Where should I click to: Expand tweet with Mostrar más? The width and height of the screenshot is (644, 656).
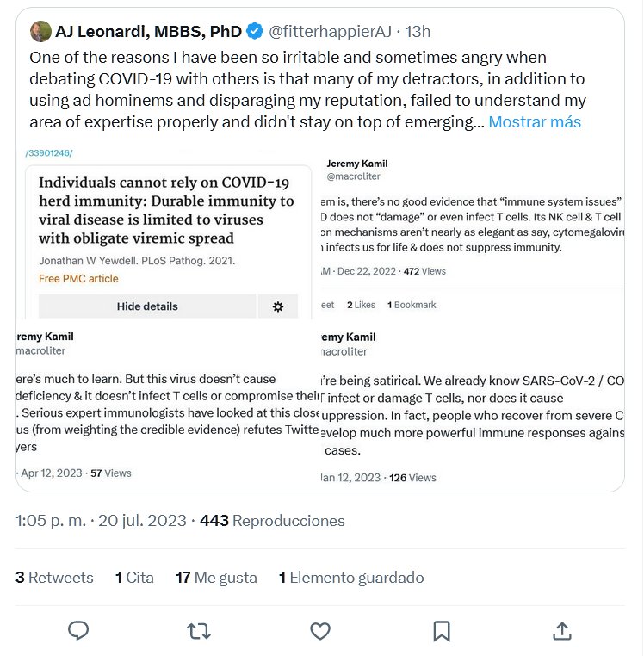click(x=534, y=121)
